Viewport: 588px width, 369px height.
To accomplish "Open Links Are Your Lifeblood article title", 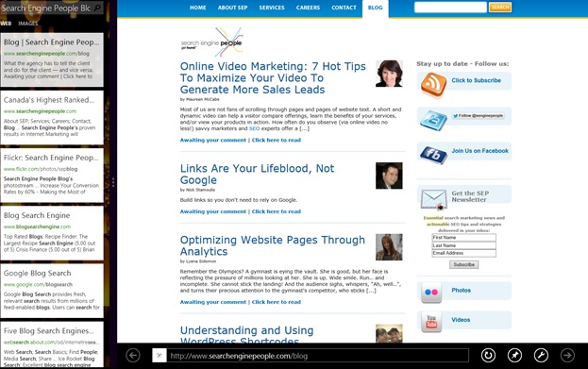I will tap(257, 174).
